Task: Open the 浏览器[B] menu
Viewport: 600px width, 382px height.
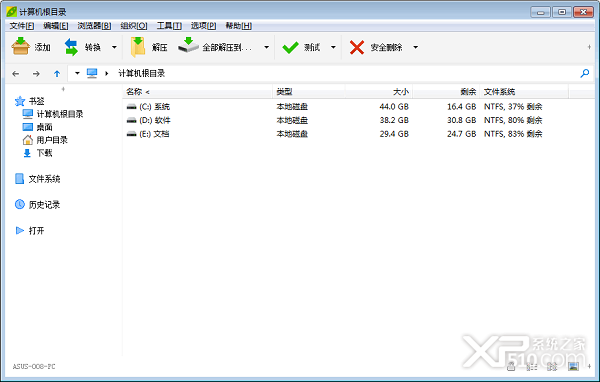Action: tap(94, 26)
